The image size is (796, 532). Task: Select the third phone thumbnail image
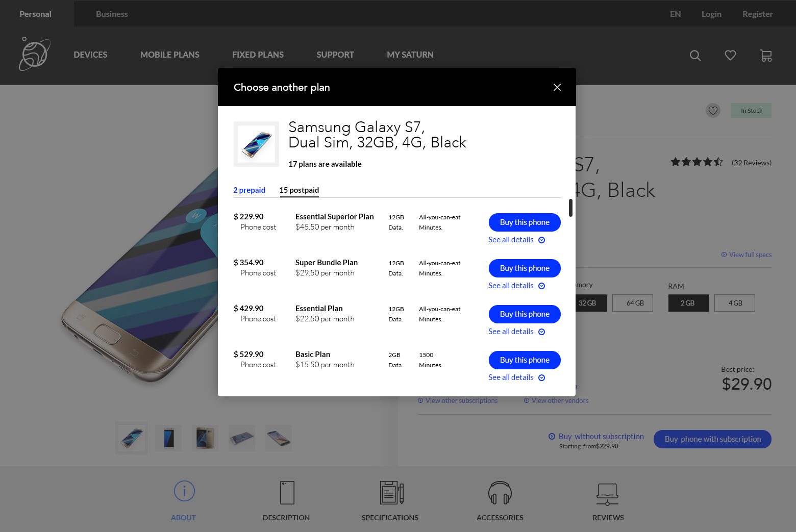[205, 438]
